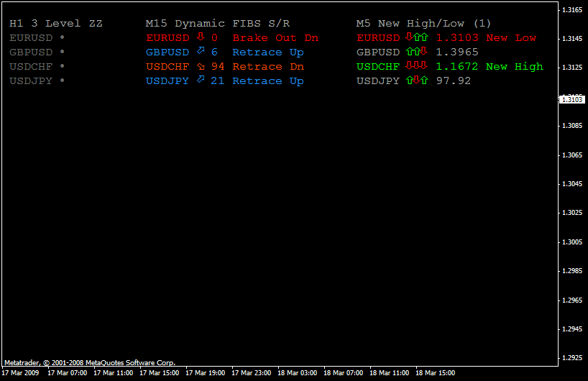
Task: Click the dot marker next to EURUSD in H1 column
Action: (x=62, y=37)
